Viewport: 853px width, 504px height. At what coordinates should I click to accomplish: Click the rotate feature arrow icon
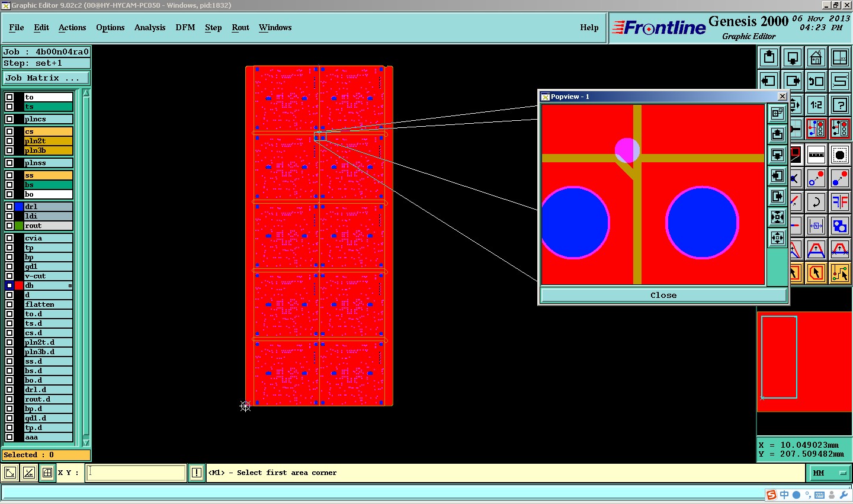click(816, 202)
